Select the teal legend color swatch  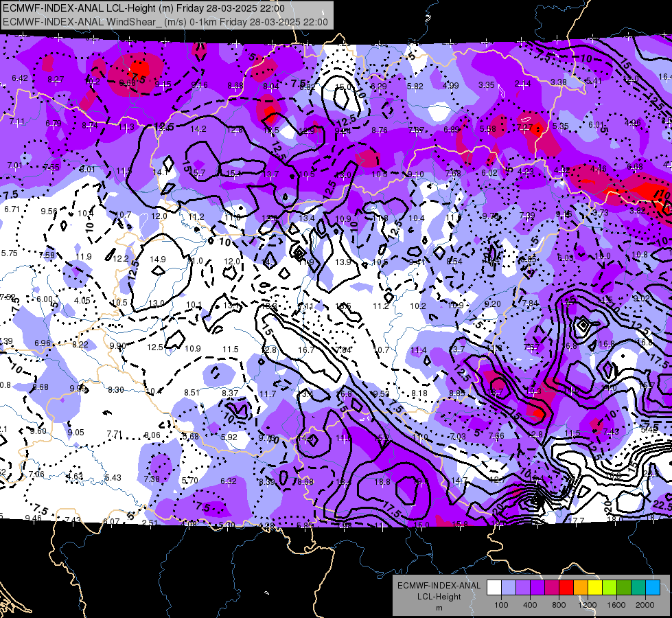(x=638, y=588)
